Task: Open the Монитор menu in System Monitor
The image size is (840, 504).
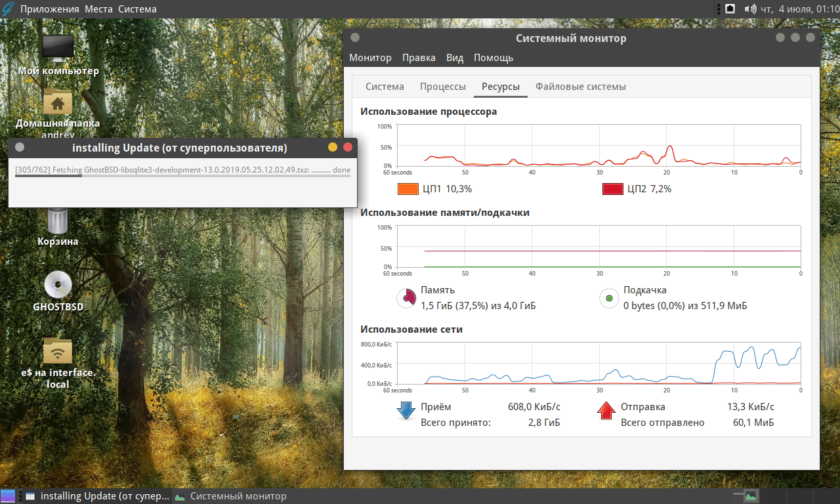Action: [x=370, y=58]
